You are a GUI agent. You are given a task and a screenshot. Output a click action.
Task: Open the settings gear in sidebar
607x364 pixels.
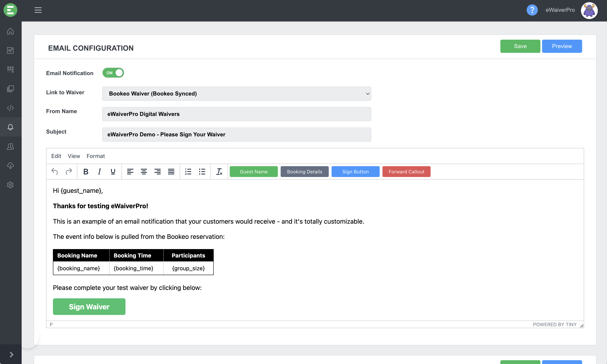tap(10, 185)
